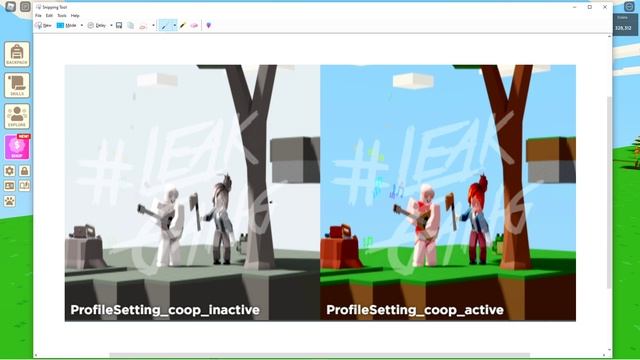Open the Skills panel in the game
Viewport: 640px width, 360px height.
(17, 85)
